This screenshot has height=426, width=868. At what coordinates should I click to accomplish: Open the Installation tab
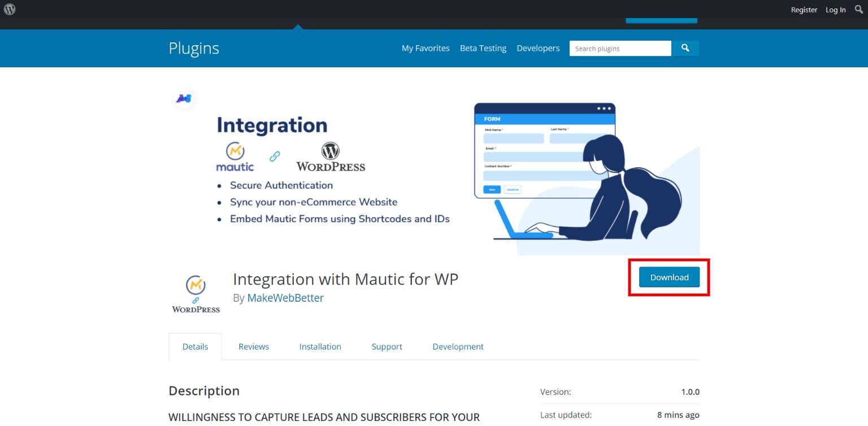[320, 346]
